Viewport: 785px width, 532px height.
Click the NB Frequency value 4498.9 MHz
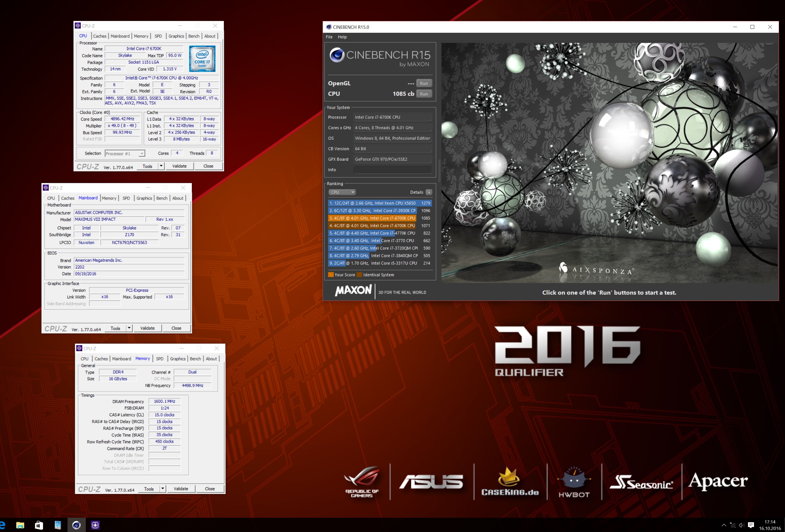pyautogui.click(x=193, y=385)
